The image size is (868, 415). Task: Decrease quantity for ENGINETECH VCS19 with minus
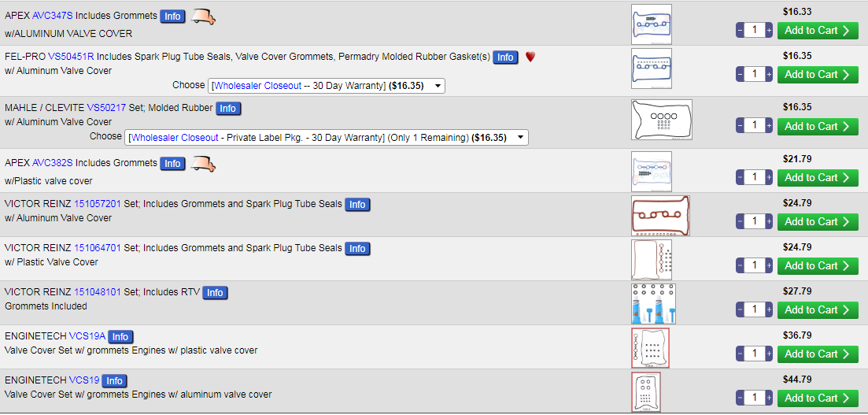click(x=740, y=398)
